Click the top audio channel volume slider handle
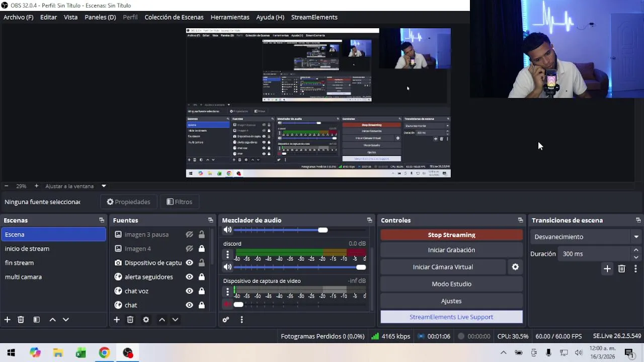Viewport: 644px width, 362px height. [x=323, y=230]
